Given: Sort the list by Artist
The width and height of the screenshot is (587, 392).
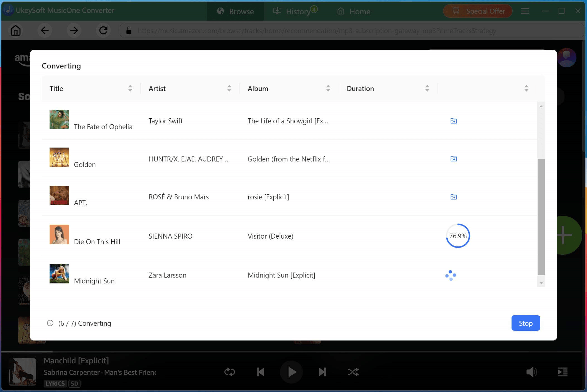Looking at the screenshot, I should (229, 88).
